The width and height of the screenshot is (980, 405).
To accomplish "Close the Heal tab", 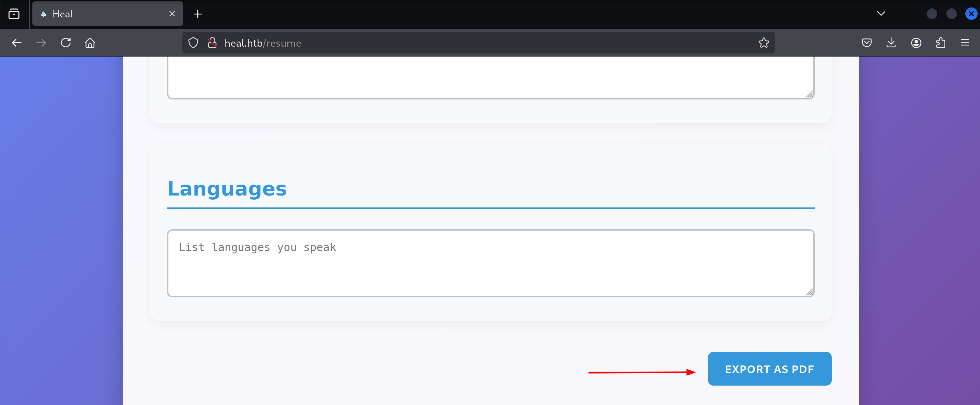I will coord(172,14).
